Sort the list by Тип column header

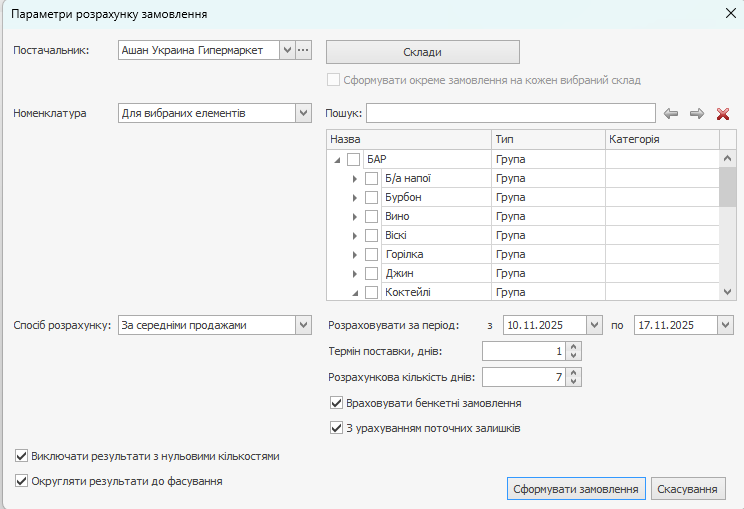point(547,139)
